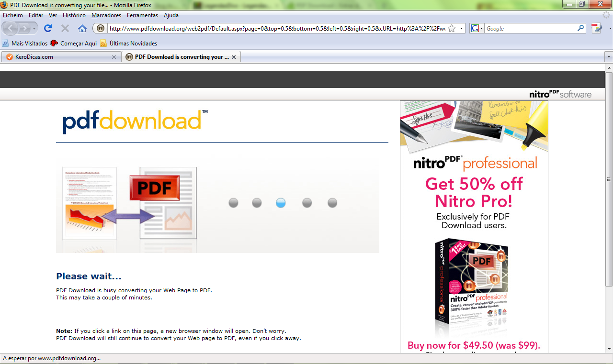Open the Ferramentas menu

click(142, 15)
